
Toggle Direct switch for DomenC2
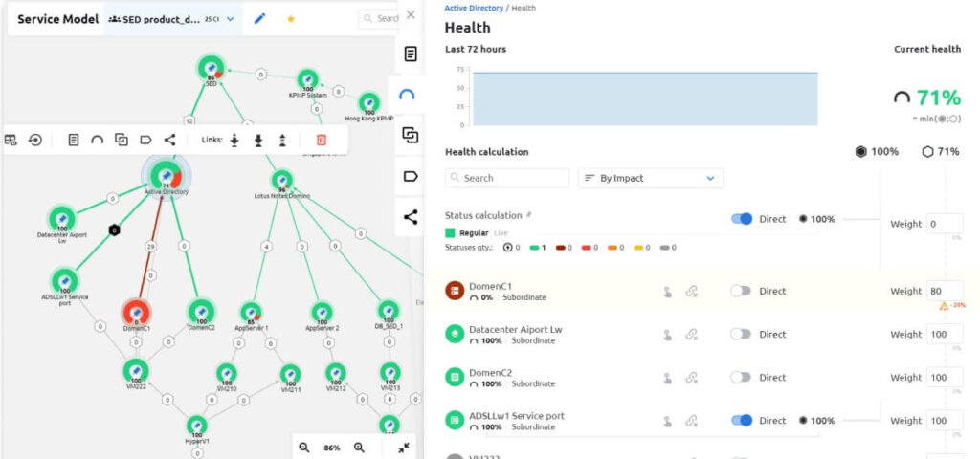(741, 377)
